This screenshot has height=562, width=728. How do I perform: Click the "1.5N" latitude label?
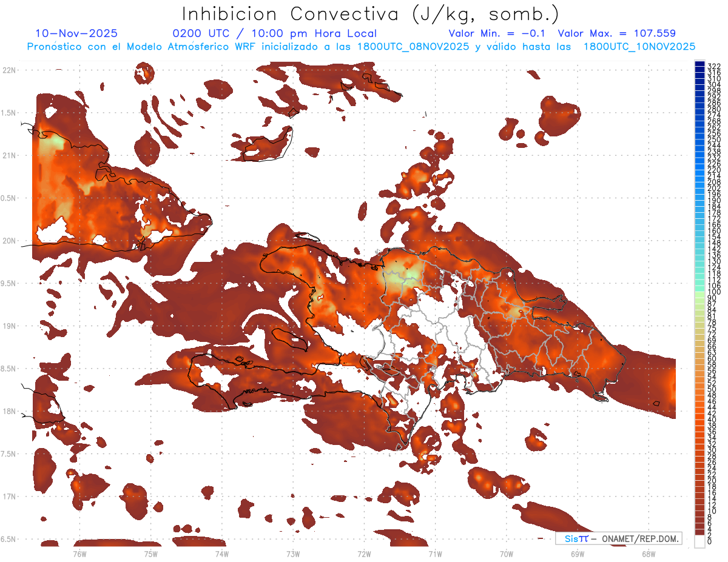coord(8,113)
